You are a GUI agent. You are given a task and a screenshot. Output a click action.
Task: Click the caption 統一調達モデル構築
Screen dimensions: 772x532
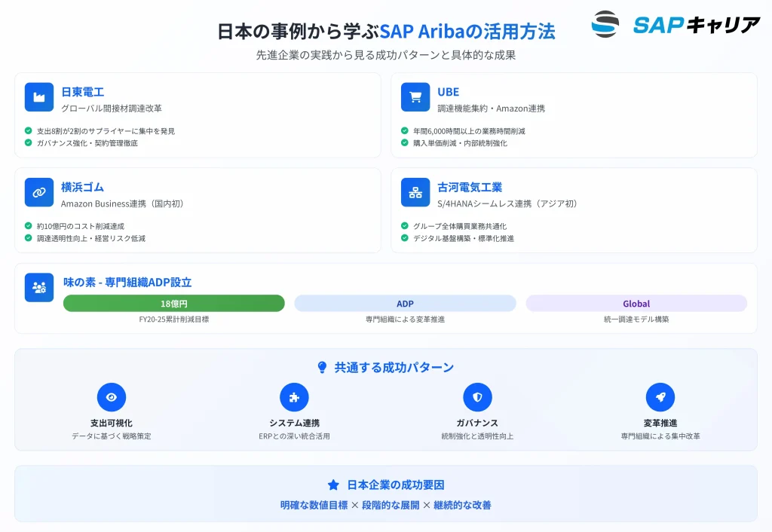point(636,320)
